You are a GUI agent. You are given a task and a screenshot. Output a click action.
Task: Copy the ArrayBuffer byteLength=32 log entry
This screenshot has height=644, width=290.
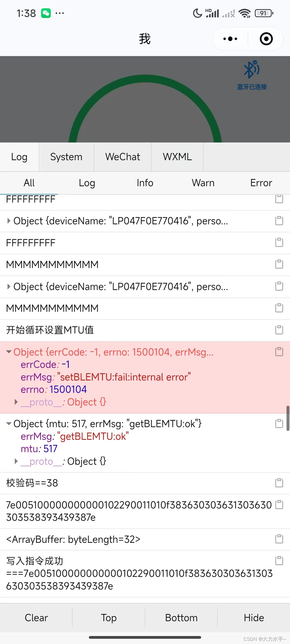pos(279,539)
